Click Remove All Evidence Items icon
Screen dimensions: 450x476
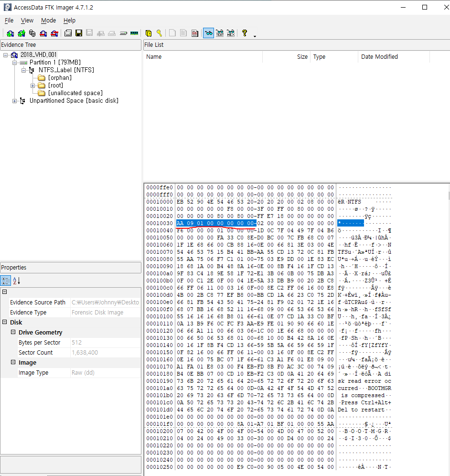tap(54, 33)
